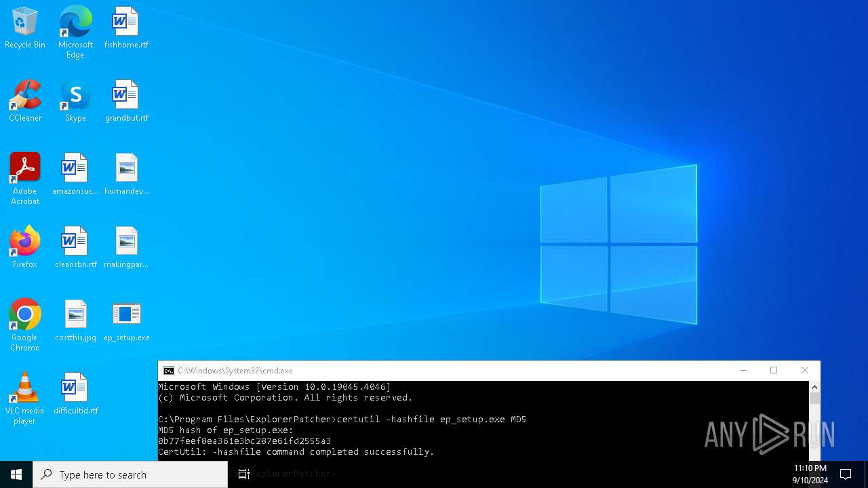
Task: Select costthis.jpg image file
Action: coord(75,321)
